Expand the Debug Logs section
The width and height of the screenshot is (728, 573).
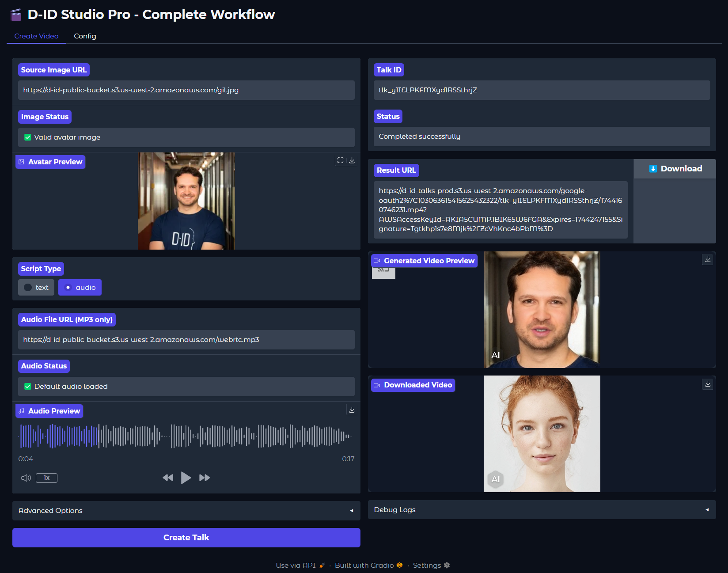(542, 510)
